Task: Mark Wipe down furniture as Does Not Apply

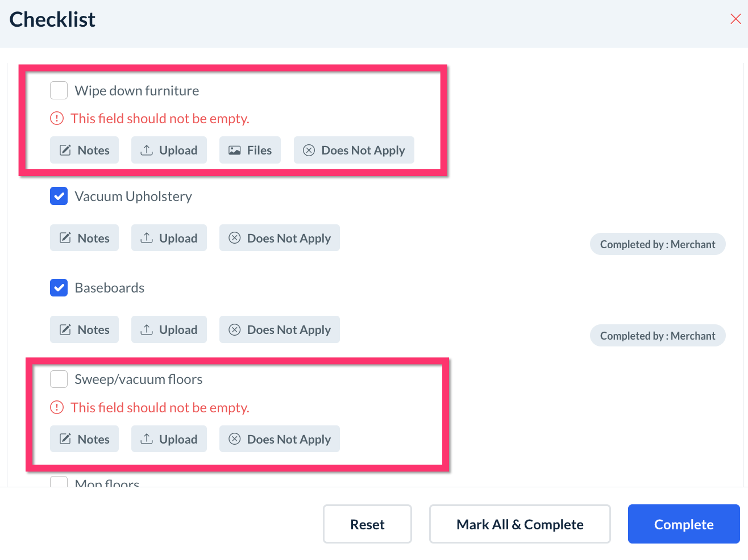Action: coord(354,151)
